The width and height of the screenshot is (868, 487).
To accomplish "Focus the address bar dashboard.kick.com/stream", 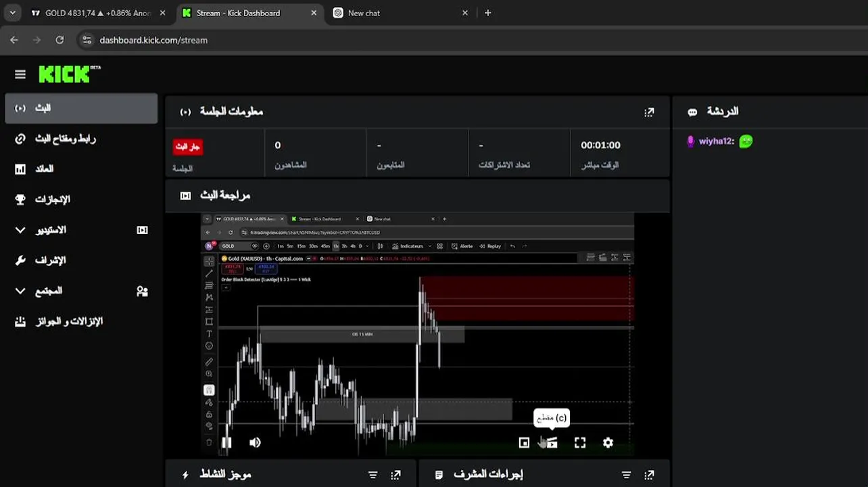I will [153, 40].
